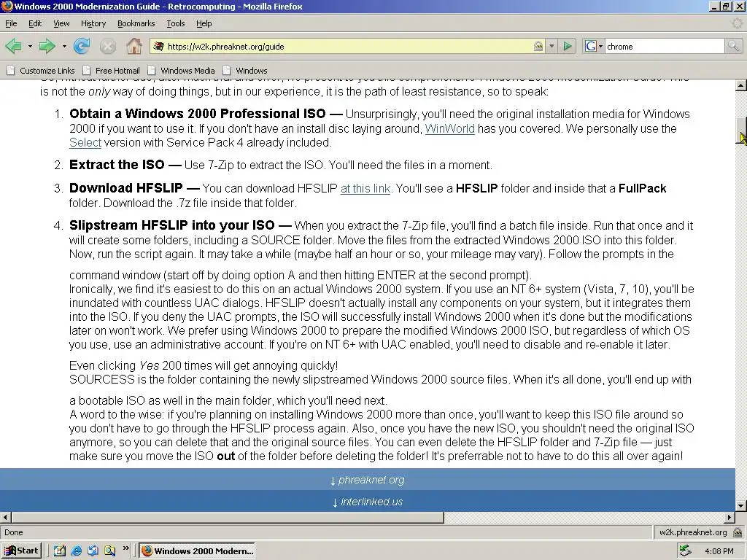747x560 pixels.
Task: Click the network tray icon
Action: coord(686,551)
